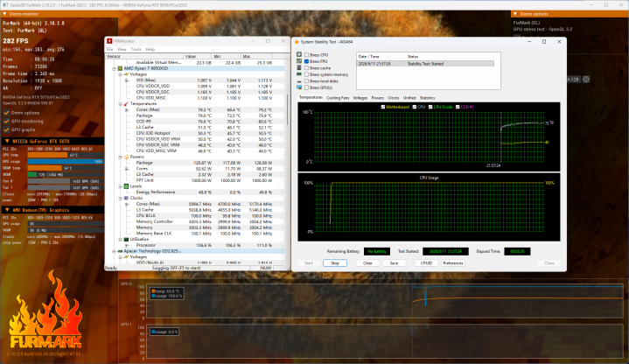Toggle the CPU Diode graph checkbox

click(x=430, y=107)
